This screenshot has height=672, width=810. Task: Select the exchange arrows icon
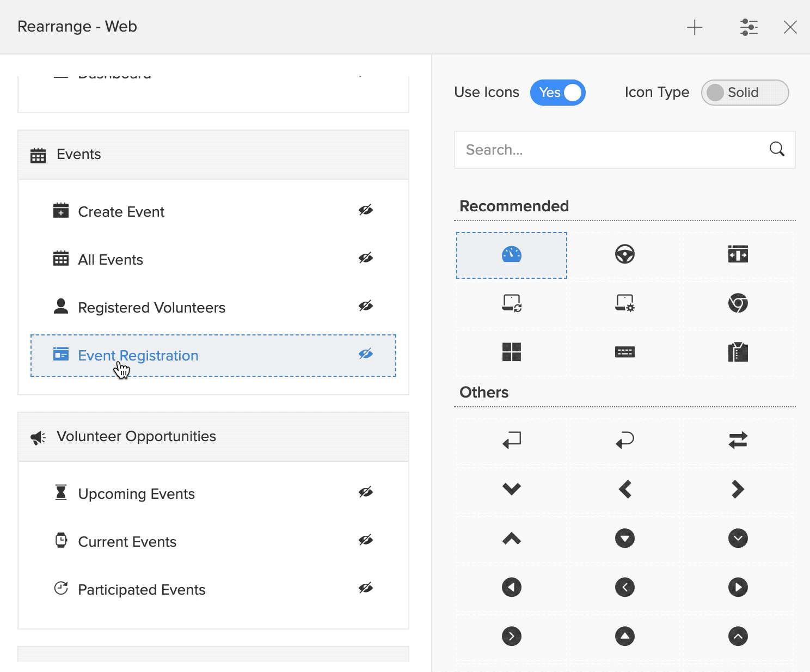(x=738, y=440)
